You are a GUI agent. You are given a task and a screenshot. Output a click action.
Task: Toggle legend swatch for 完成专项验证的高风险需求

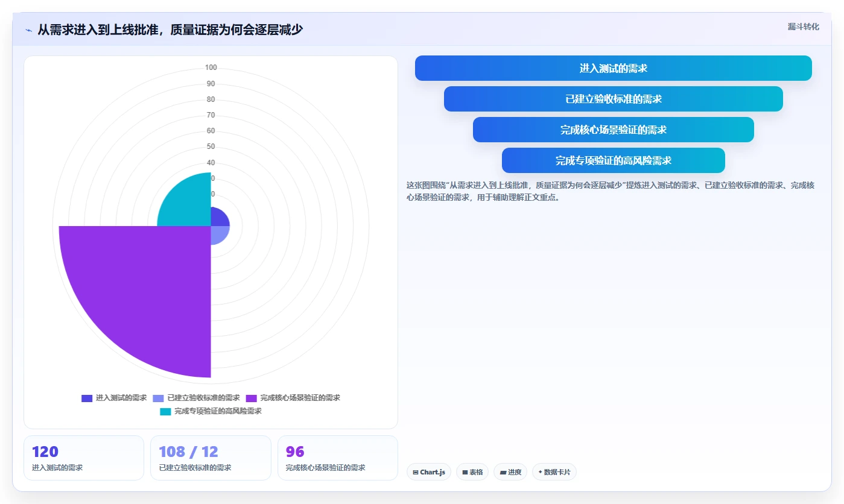tap(165, 411)
